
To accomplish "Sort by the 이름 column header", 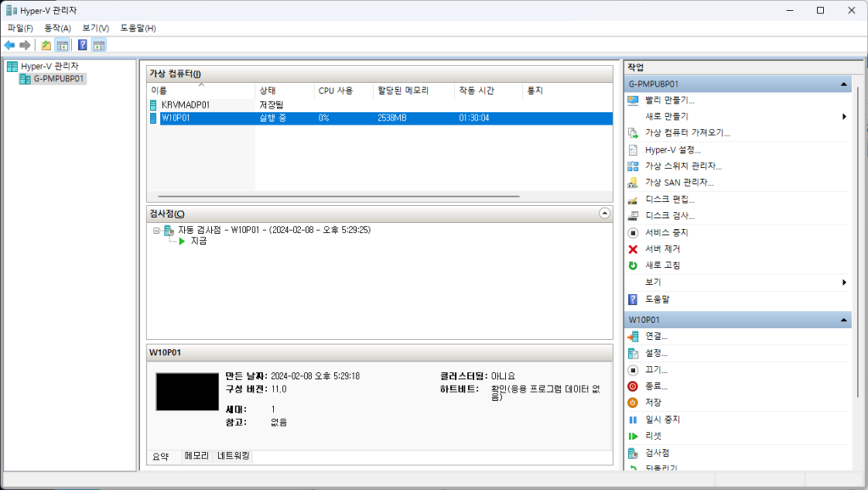I will (202, 90).
